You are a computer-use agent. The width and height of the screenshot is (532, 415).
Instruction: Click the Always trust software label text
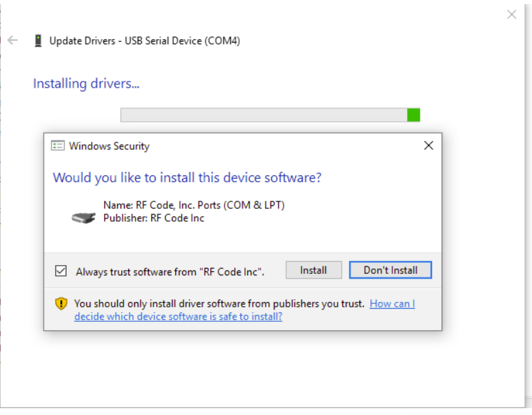click(x=170, y=272)
